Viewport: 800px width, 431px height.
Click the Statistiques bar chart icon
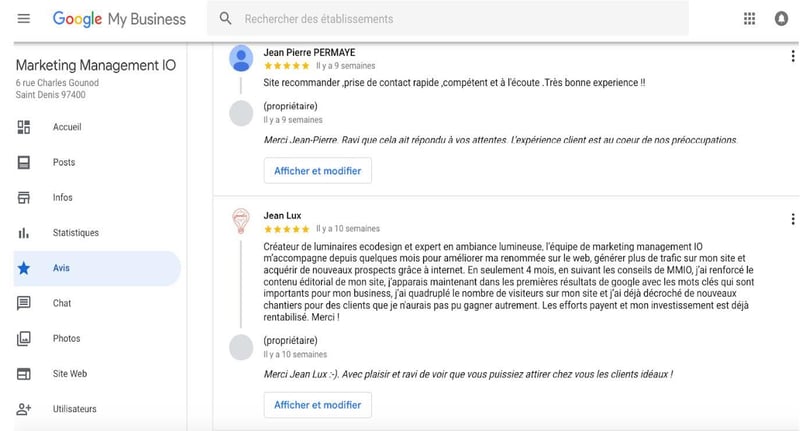tap(24, 233)
